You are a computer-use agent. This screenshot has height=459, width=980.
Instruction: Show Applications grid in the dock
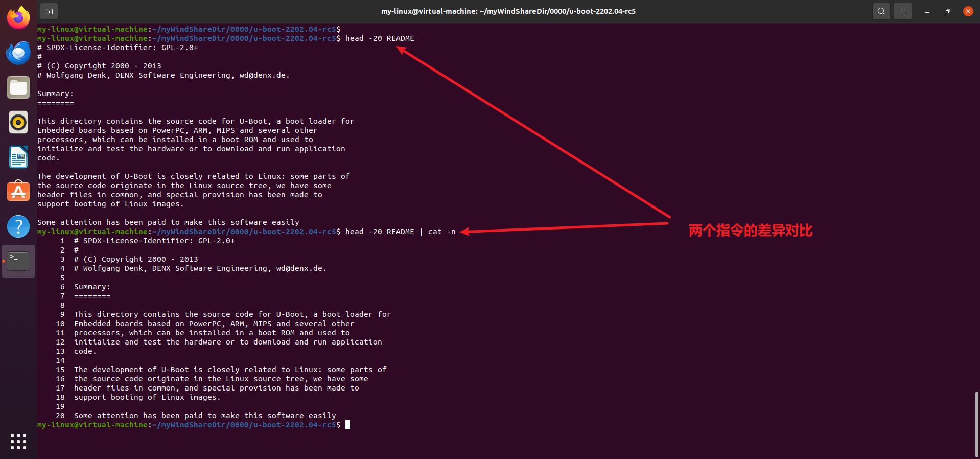pos(18,442)
